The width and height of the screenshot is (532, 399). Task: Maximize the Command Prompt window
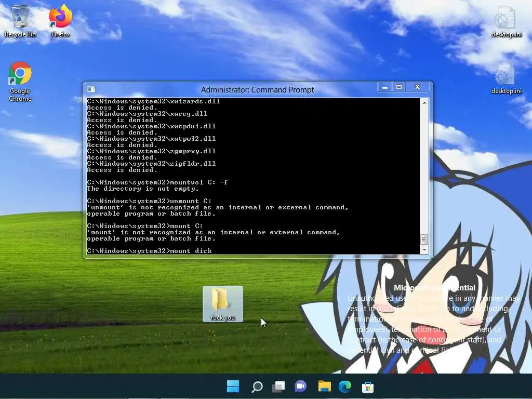tap(399, 87)
